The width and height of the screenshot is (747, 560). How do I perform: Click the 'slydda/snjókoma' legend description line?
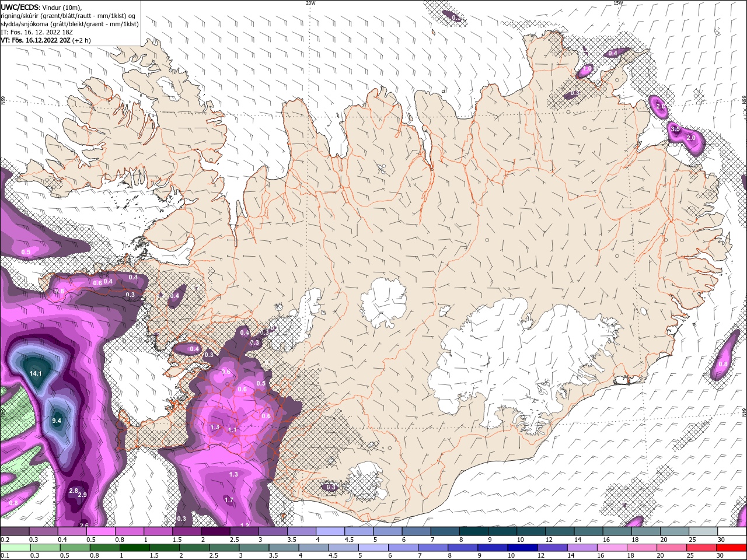click(69, 24)
